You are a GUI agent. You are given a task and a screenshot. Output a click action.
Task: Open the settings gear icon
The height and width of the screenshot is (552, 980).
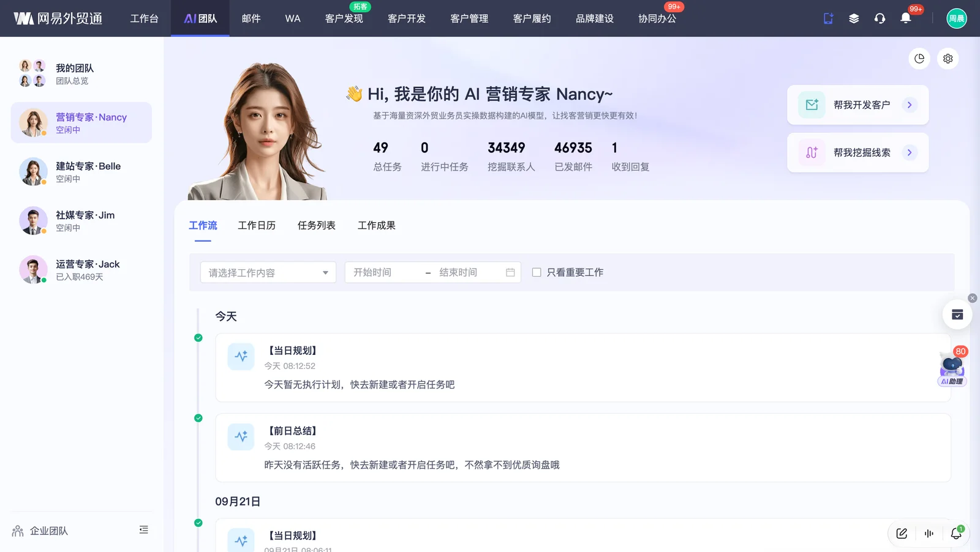pos(948,59)
